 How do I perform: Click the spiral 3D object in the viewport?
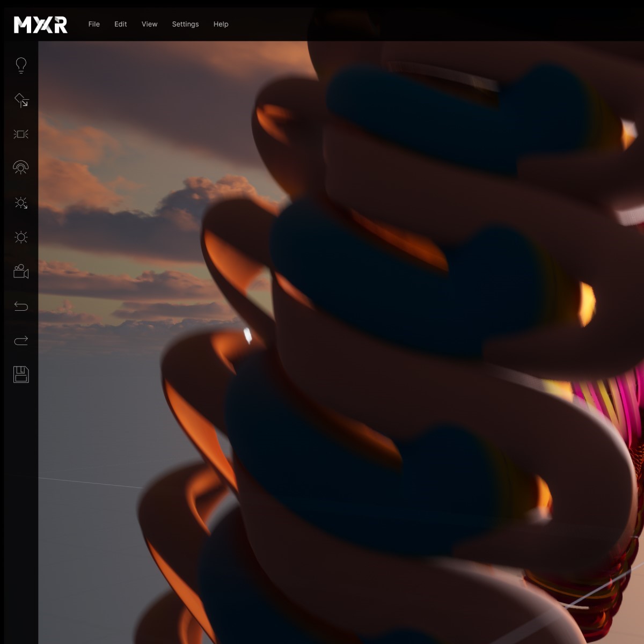point(376,322)
